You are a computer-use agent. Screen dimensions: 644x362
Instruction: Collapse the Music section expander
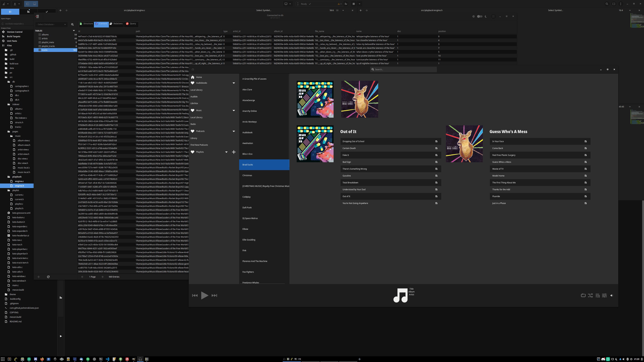(x=234, y=110)
